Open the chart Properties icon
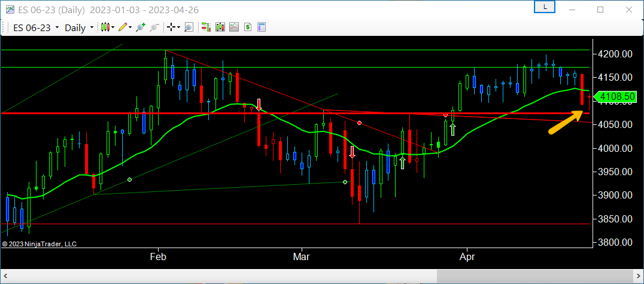 262,28
